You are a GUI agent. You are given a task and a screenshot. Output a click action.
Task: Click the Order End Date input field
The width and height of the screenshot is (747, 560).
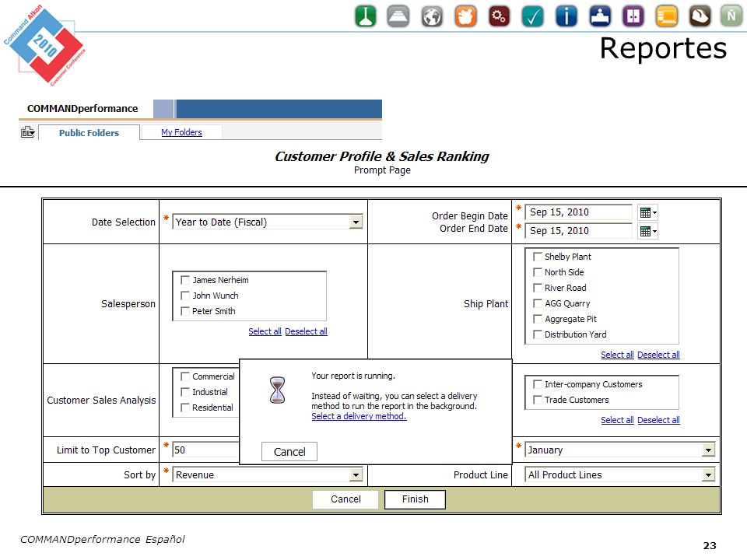coord(579,231)
